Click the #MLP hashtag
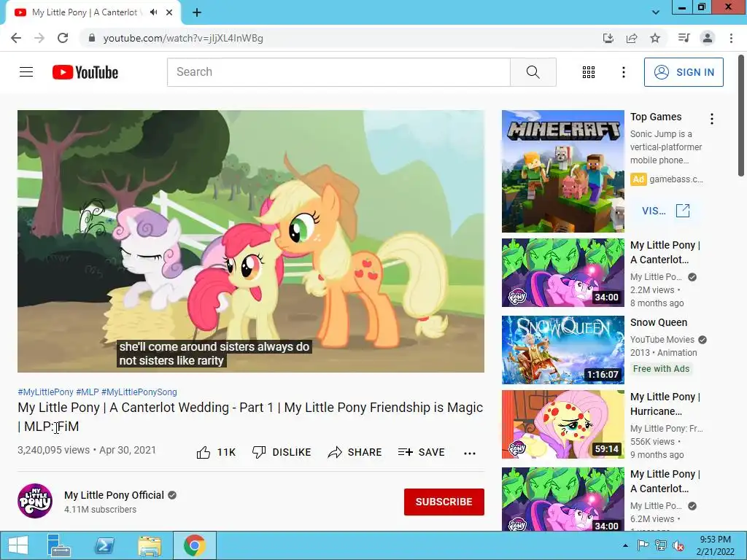This screenshot has height=560, width=747. [88, 392]
